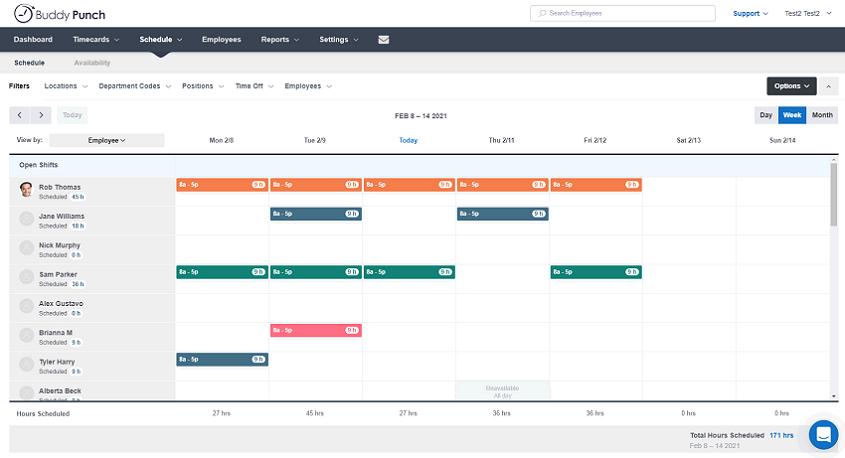Click Jane Williams avatar icon
Image resolution: width=845 pixels, height=458 pixels.
pos(26,219)
